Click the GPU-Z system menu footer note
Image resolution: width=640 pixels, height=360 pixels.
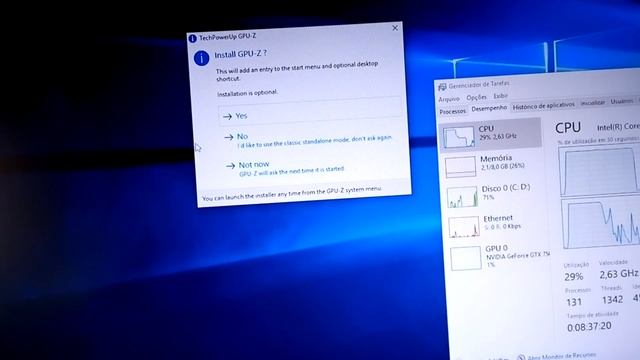tap(292, 193)
